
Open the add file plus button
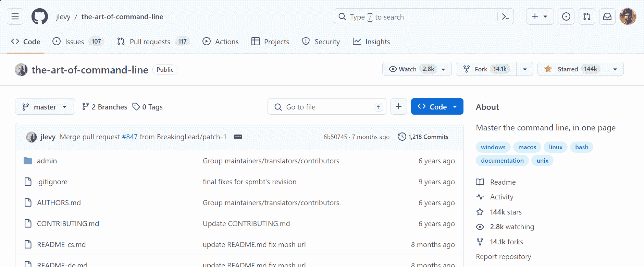[399, 106]
